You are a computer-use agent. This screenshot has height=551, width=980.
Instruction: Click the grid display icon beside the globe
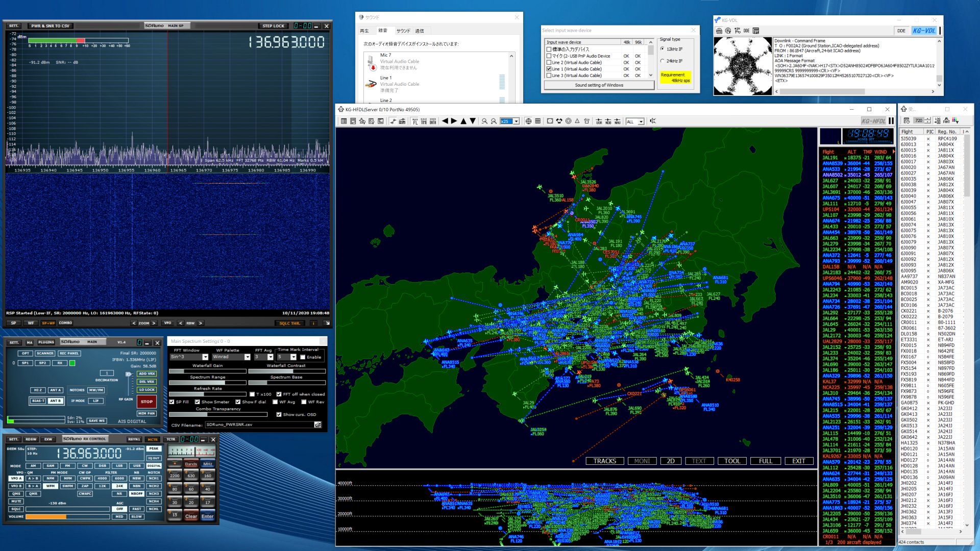pos(537,121)
